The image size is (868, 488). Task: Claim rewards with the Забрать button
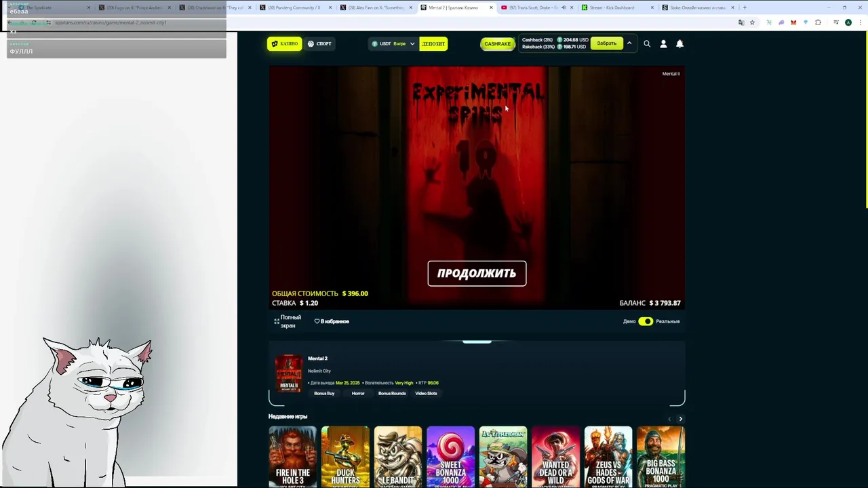coord(606,43)
